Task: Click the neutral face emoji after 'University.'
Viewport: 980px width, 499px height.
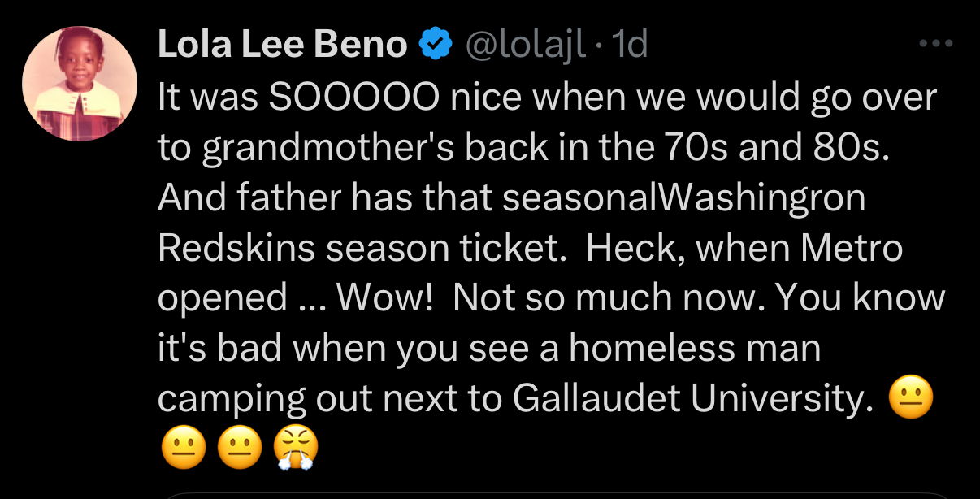Action: click(912, 398)
